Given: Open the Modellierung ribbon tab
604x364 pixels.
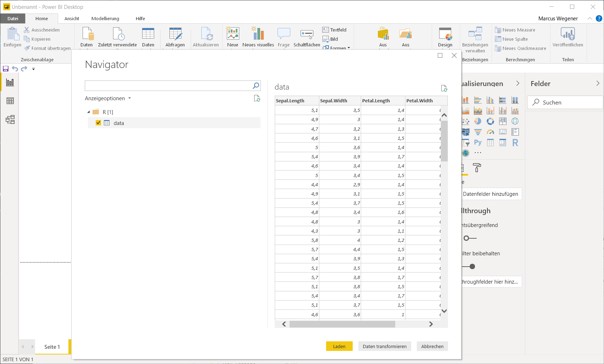Looking at the screenshot, I should coord(105,18).
